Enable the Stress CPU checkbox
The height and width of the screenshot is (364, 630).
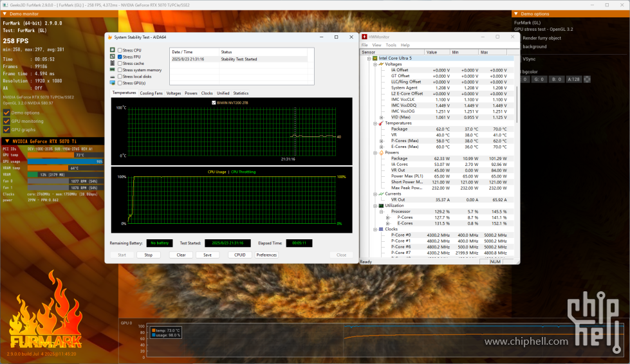coord(120,50)
